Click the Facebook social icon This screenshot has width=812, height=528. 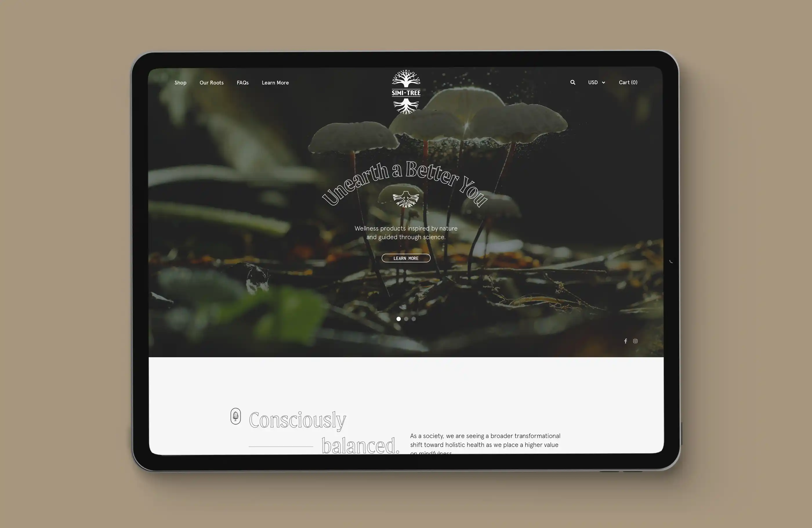point(626,341)
